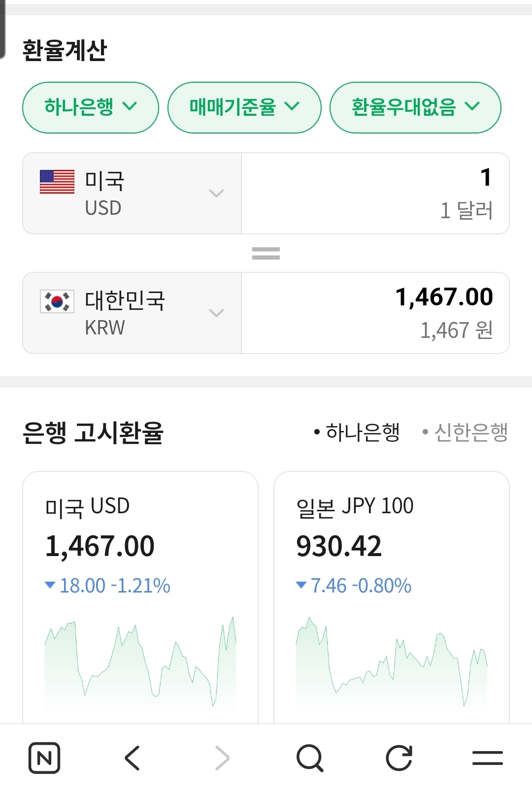Switch bank rates to 신한은행
This screenshot has width=532, height=792.
pos(465,432)
